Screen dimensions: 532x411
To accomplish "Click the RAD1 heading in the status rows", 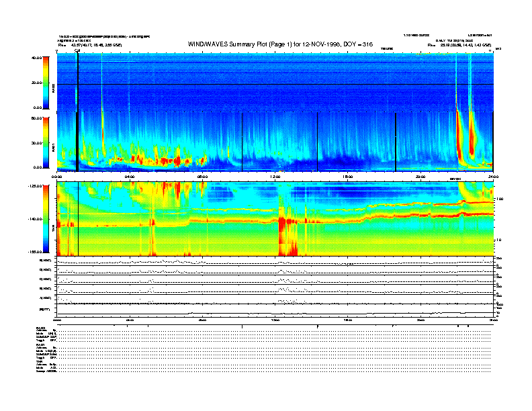I will click(x=40, y=345).
